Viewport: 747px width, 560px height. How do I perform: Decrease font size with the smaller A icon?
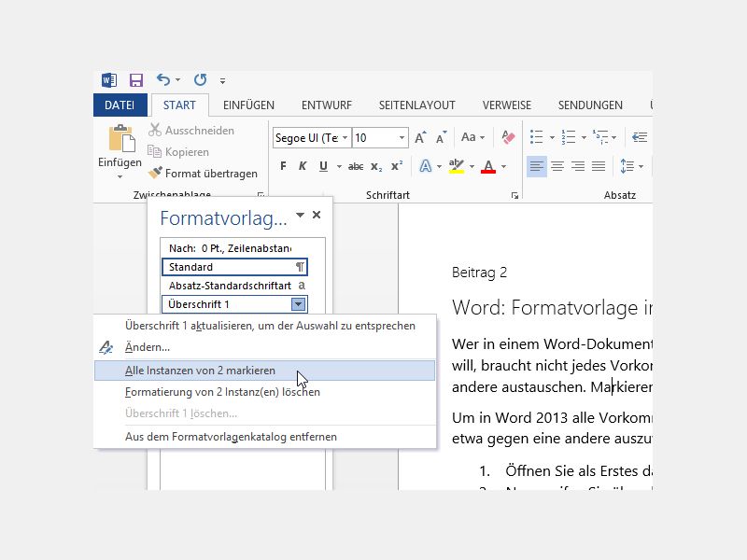pos(442,137)
